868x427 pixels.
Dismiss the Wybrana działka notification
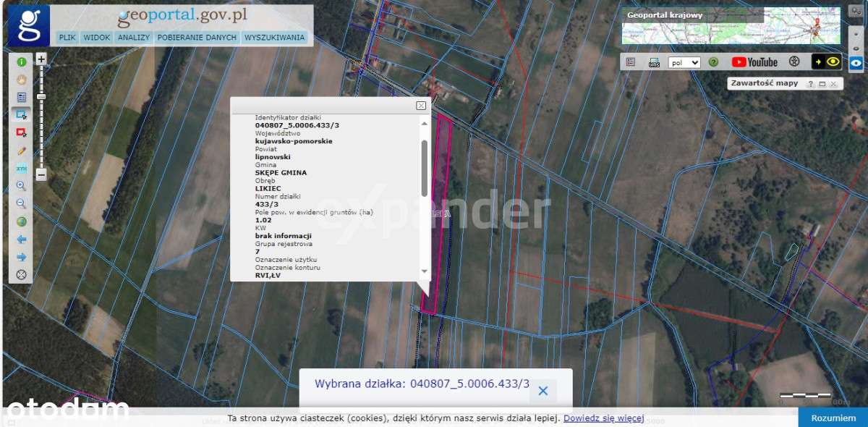[543, 391]
